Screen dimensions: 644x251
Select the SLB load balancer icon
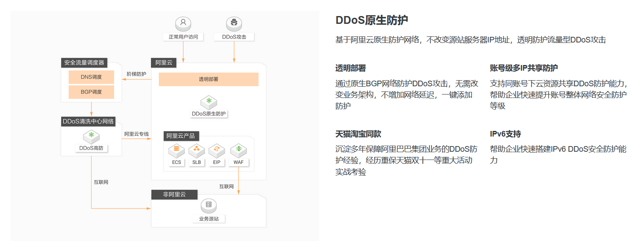[x=196, y=150]
